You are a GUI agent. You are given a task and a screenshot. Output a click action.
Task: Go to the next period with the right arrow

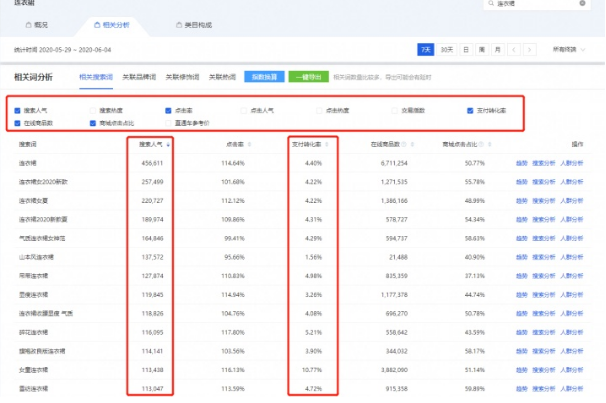pyautogui.click(x=529, y=49)
